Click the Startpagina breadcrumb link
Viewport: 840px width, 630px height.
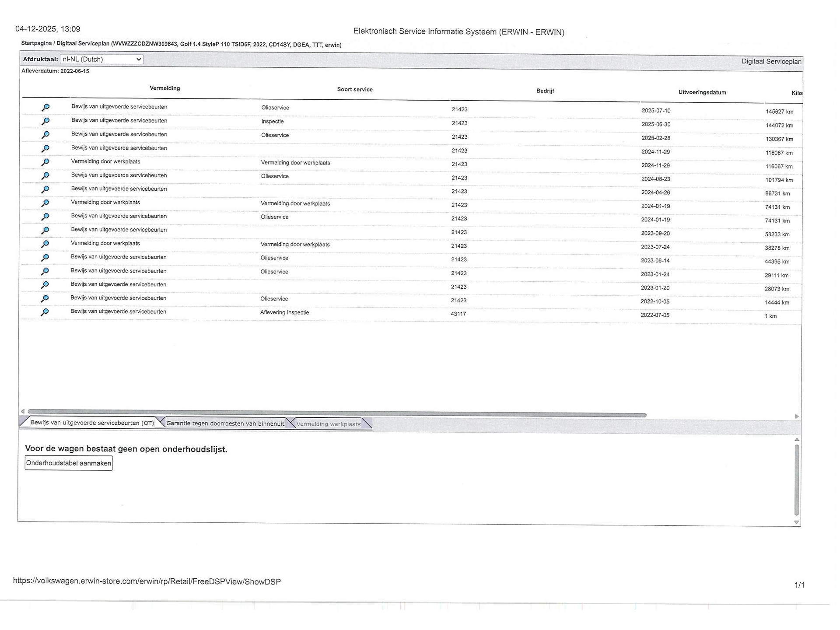pyautogui.click(x=36, y=43)
